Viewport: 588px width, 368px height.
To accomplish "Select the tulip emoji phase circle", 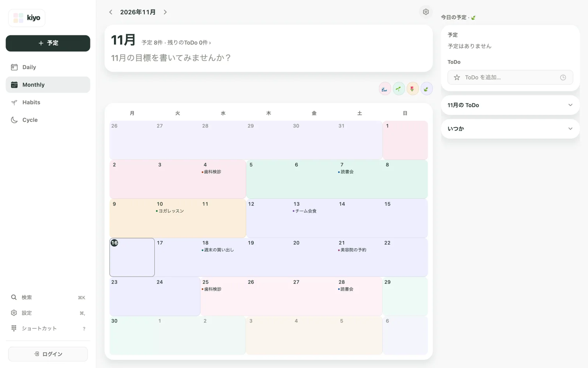I will pos(412,89).
